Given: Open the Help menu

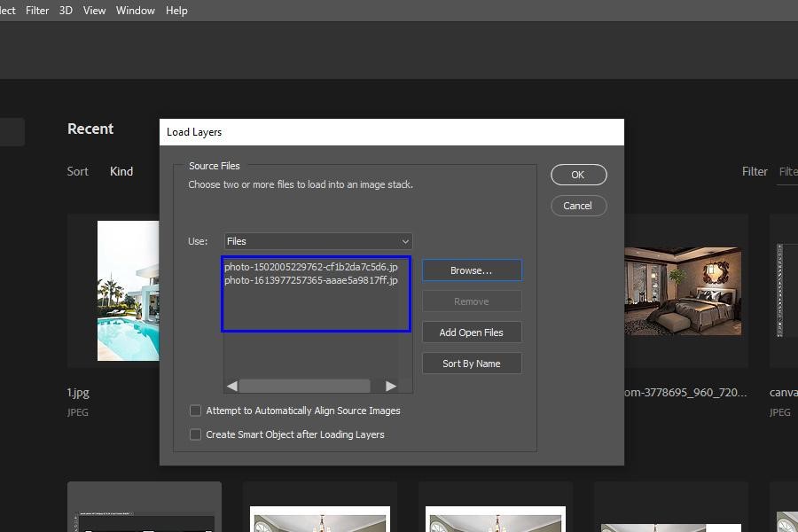Looking at the screenshot, I should point(176,11).
